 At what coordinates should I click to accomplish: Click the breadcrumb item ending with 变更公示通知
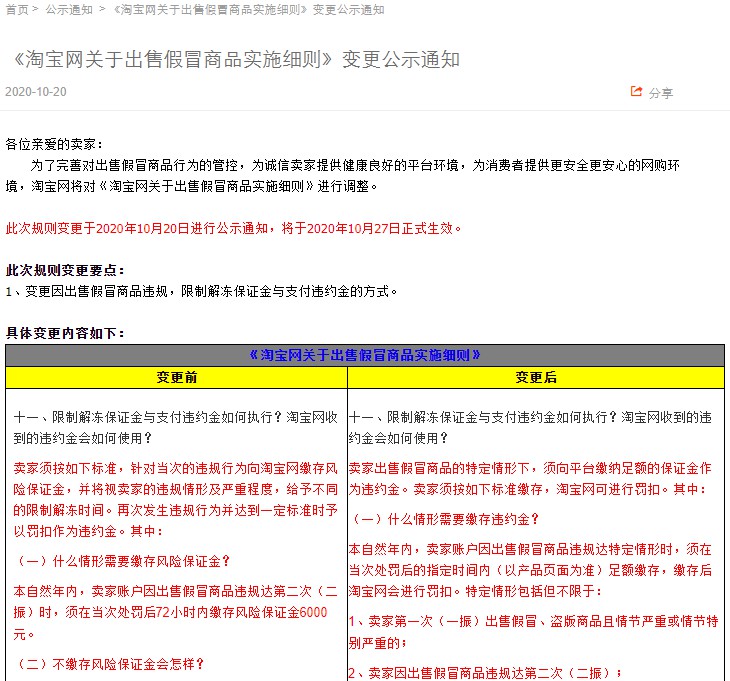(250, 9)
